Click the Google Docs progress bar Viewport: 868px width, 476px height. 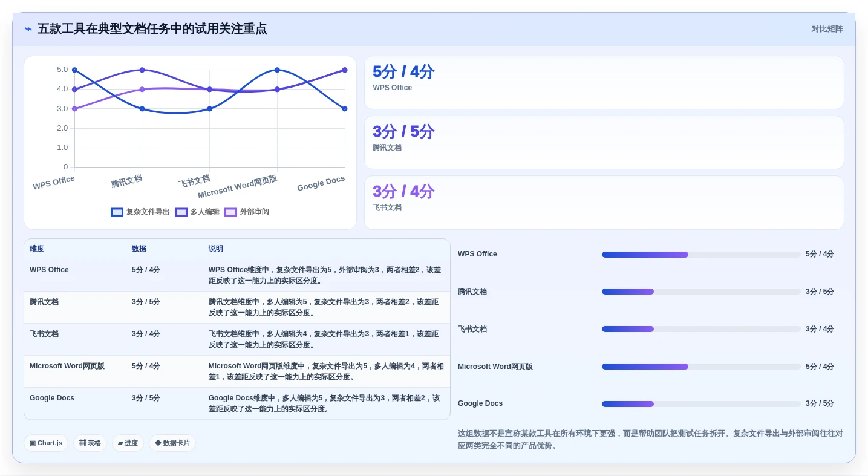click(x=701, y=404)
